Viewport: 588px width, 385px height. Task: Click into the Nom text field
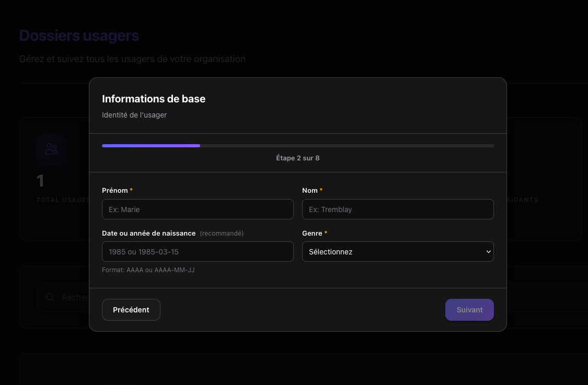(x=398, y=209)
